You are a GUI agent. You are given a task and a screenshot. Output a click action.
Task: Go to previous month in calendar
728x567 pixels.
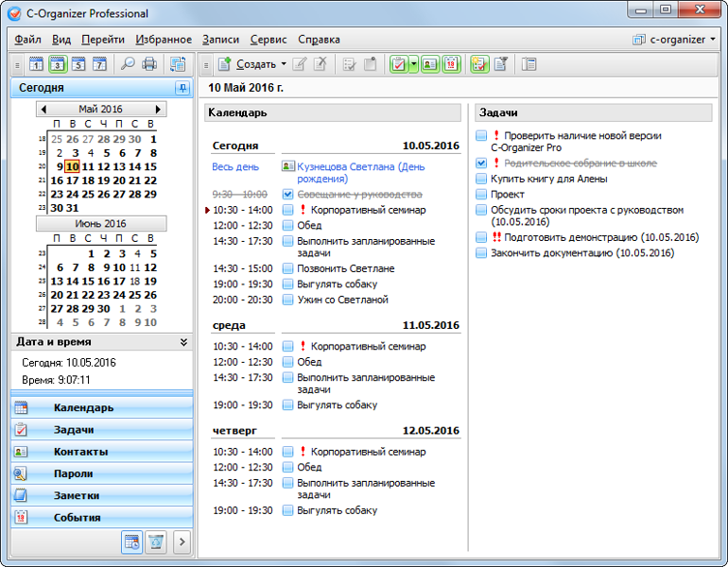coord(43,110)
